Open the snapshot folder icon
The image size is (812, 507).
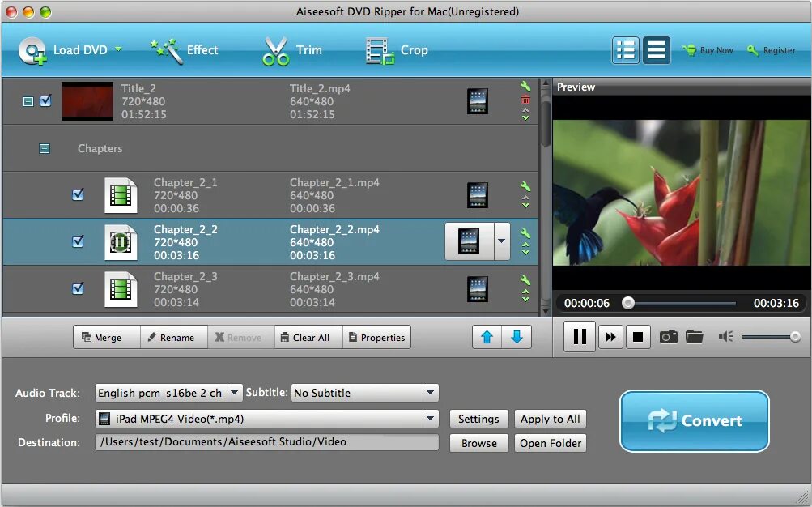pyautogui.click(x=695, y=337)
